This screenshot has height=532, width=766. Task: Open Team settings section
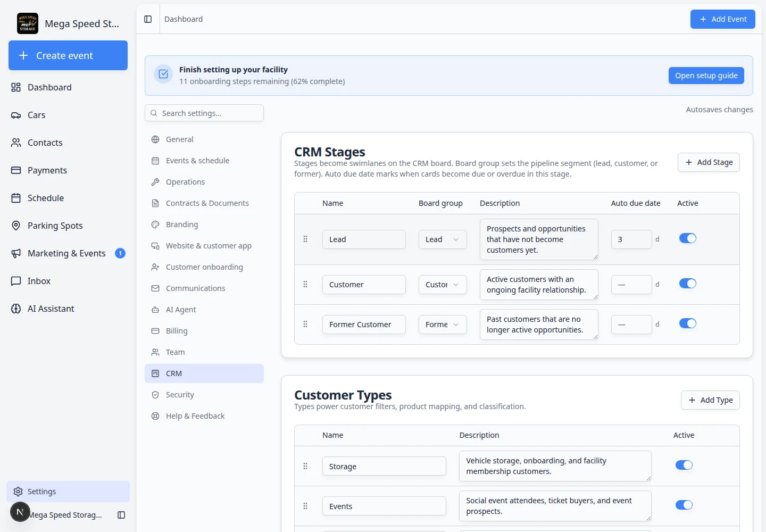(204, 352)
